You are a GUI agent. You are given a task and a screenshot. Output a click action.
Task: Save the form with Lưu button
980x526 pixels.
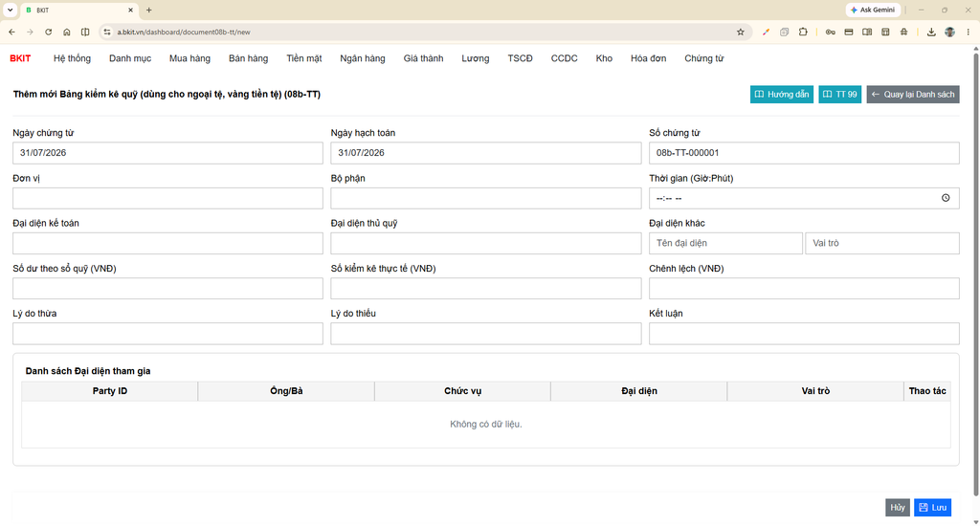(x=932, y=507)
